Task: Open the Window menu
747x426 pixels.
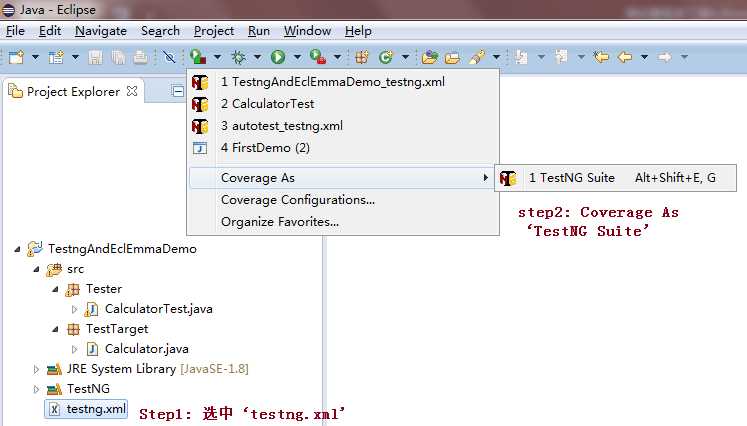Action: (x=307, y=31)
